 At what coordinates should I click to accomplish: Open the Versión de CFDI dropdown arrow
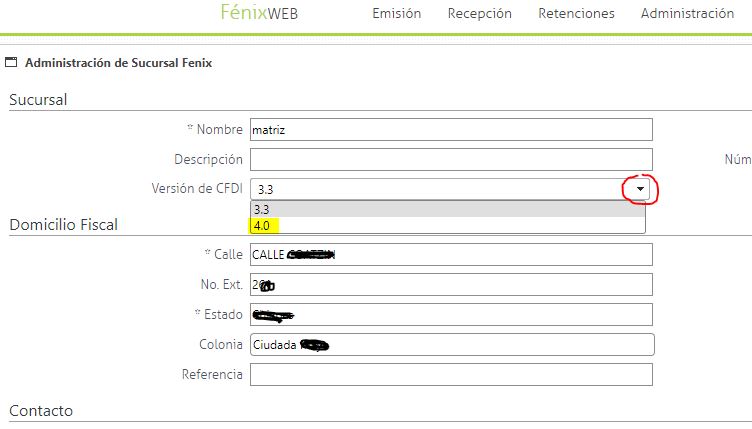(640, 189)
